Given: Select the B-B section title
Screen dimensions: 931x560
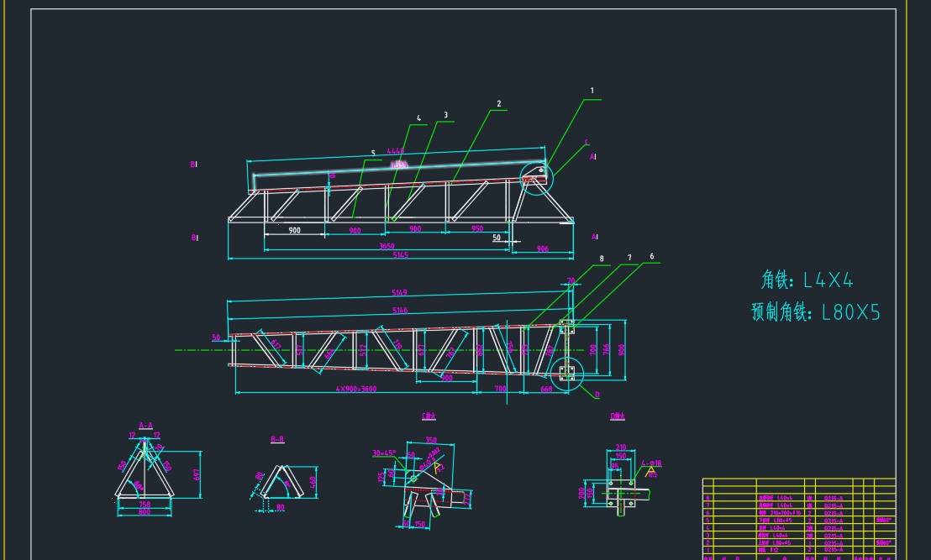Looking at the screenshot, I should (277, 440).
